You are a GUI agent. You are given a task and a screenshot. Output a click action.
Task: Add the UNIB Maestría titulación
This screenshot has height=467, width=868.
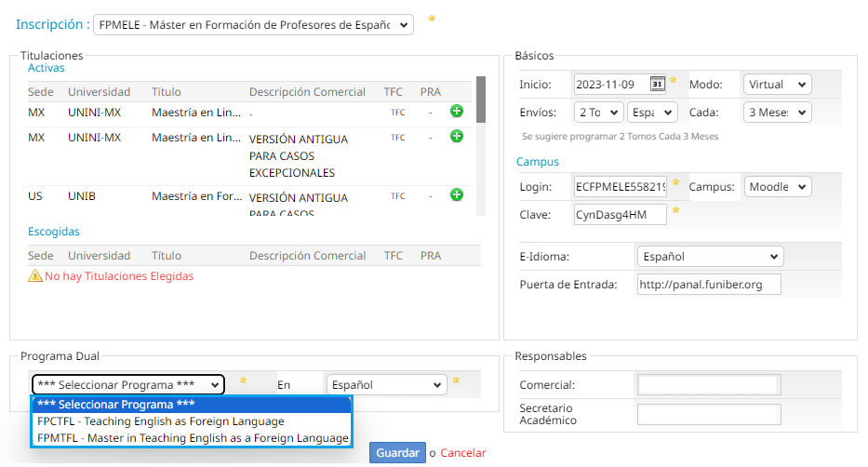click(456, 194)
